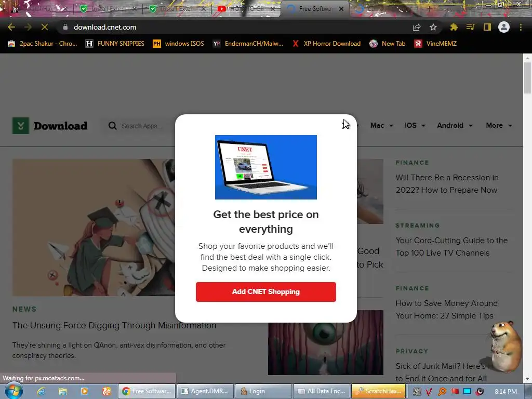Expand the Mac dropdown menu
This screenshot has width=532, height=399.
click(382, 126)
